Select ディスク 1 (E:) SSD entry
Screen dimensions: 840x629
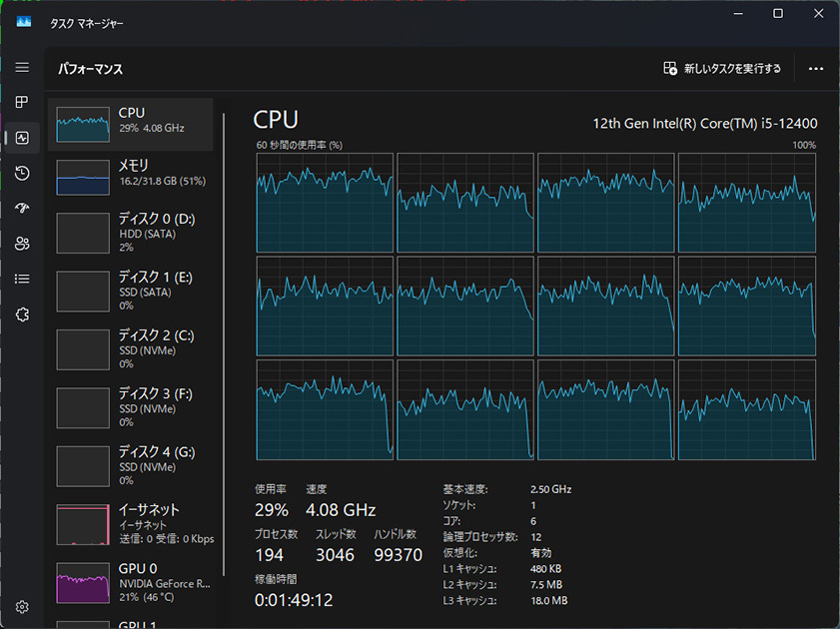tap(130, 292)
